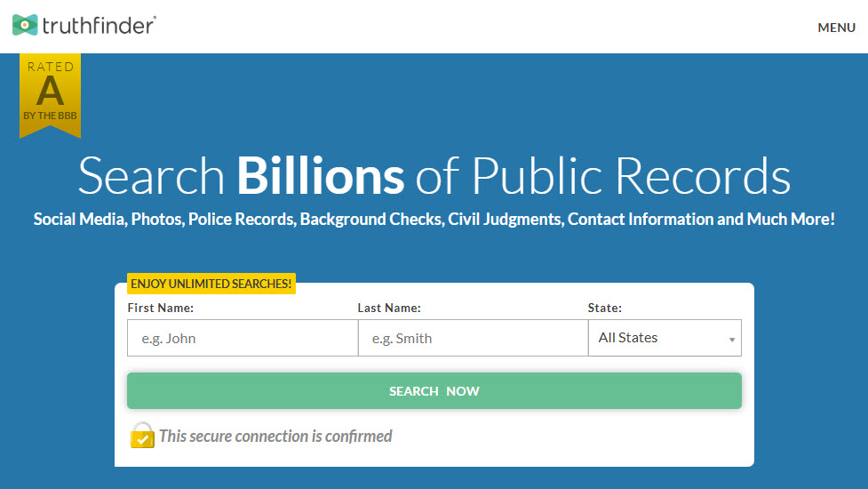
Task: Open the MENU in the header
Action: (836, 28)
